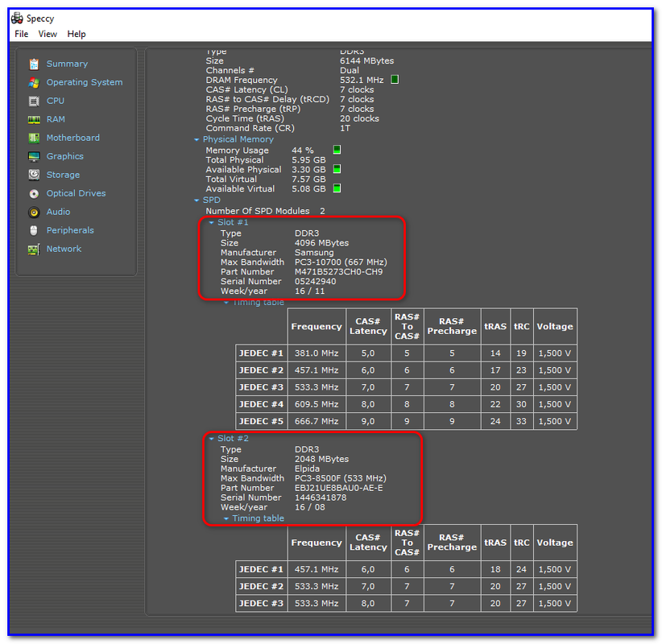Go to the Summary section

(67, 64)
